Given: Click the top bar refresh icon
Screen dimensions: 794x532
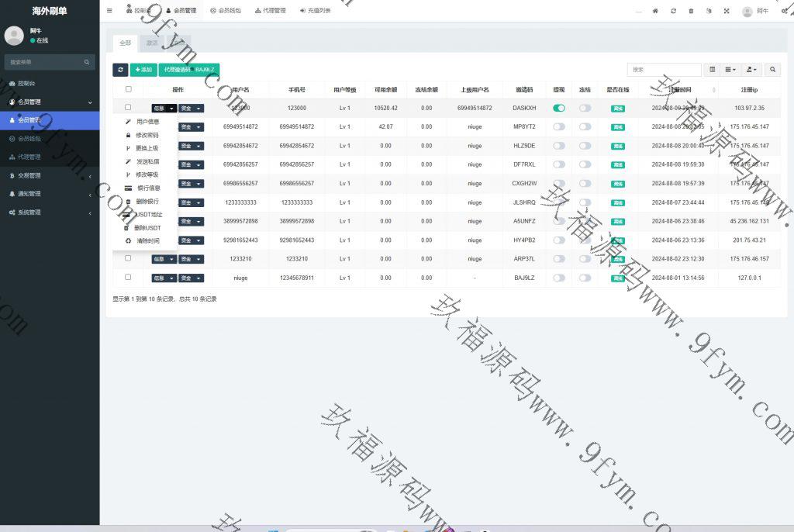Looking at the screenshot, I should [x=673, y=11].
